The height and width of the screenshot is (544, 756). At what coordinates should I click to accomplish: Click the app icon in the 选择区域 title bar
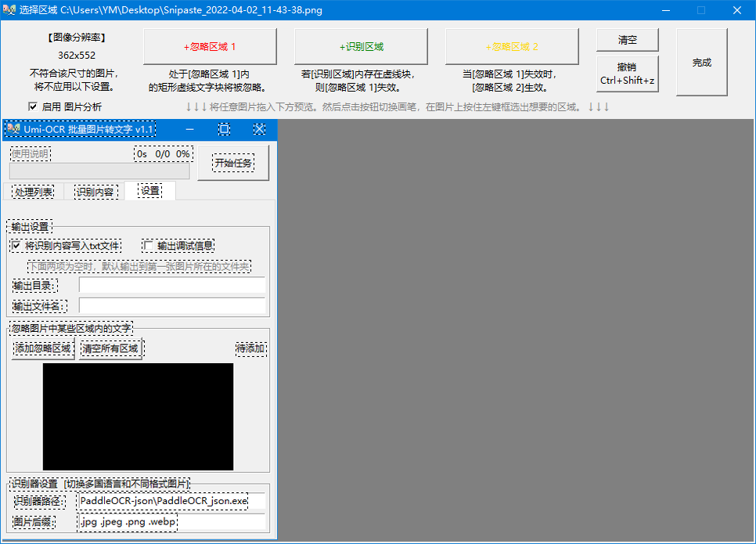click(x=11, y=10)
